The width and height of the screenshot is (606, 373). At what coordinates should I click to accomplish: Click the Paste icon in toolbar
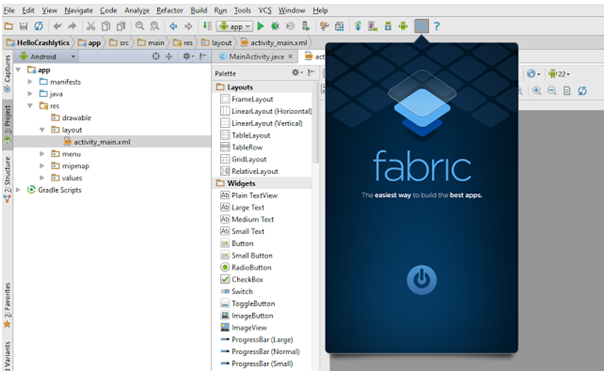click(121, 26)
